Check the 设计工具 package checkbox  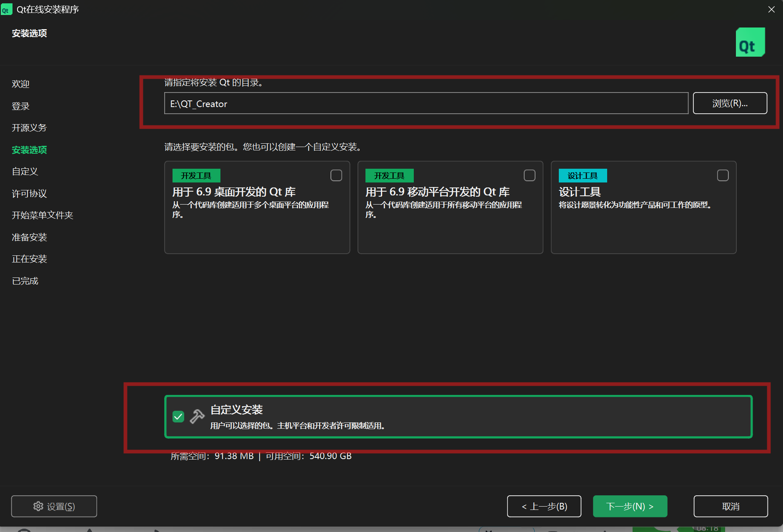tap(723, 175)
